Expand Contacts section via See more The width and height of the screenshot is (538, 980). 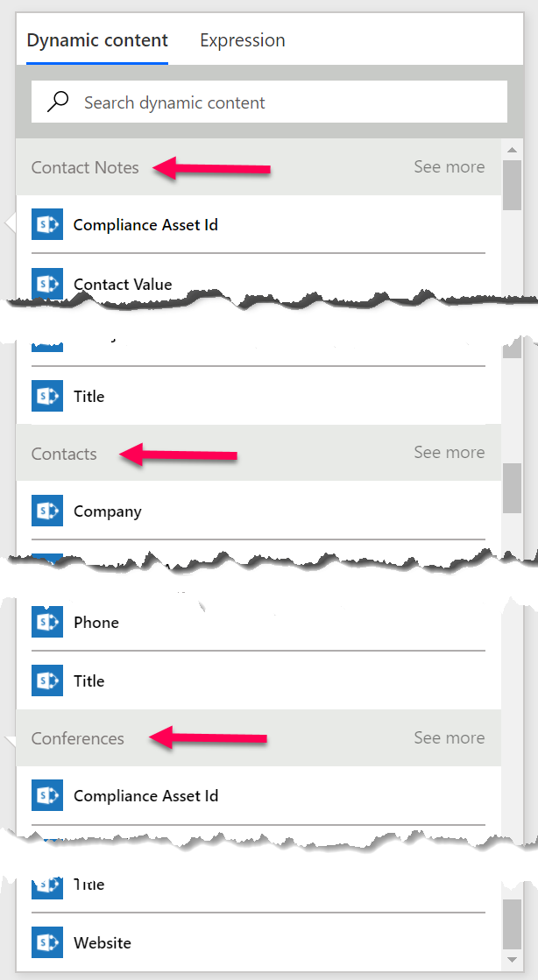pyautogui.click(x=449, y=452)
